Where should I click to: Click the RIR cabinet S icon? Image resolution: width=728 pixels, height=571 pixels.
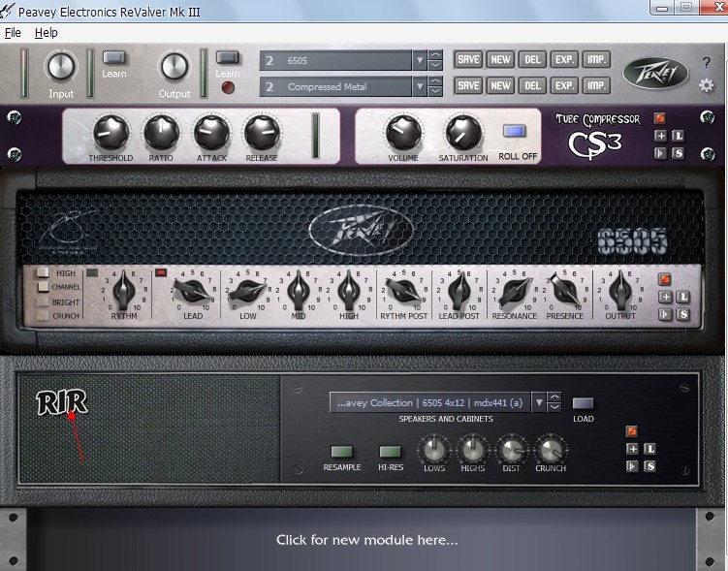point(649,466)
